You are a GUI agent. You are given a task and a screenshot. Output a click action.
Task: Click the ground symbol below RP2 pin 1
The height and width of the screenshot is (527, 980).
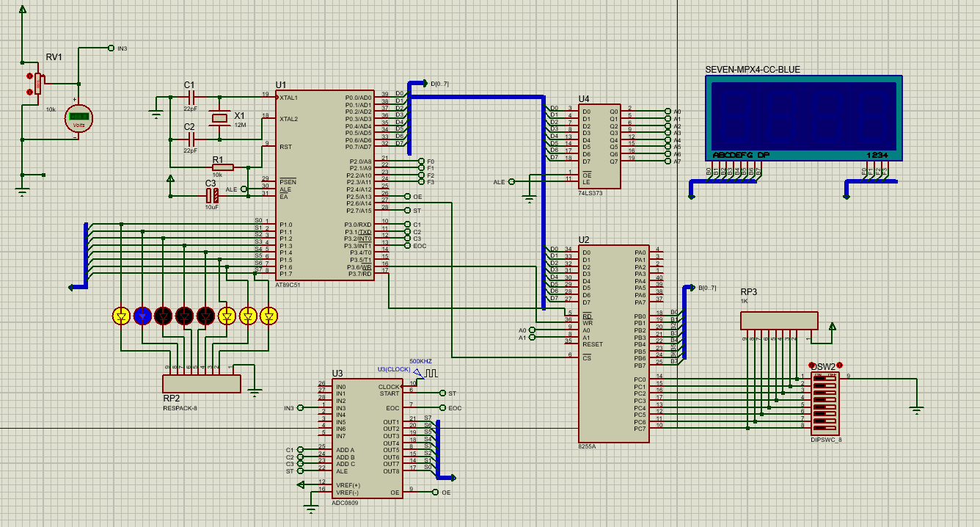coord(255,392)
